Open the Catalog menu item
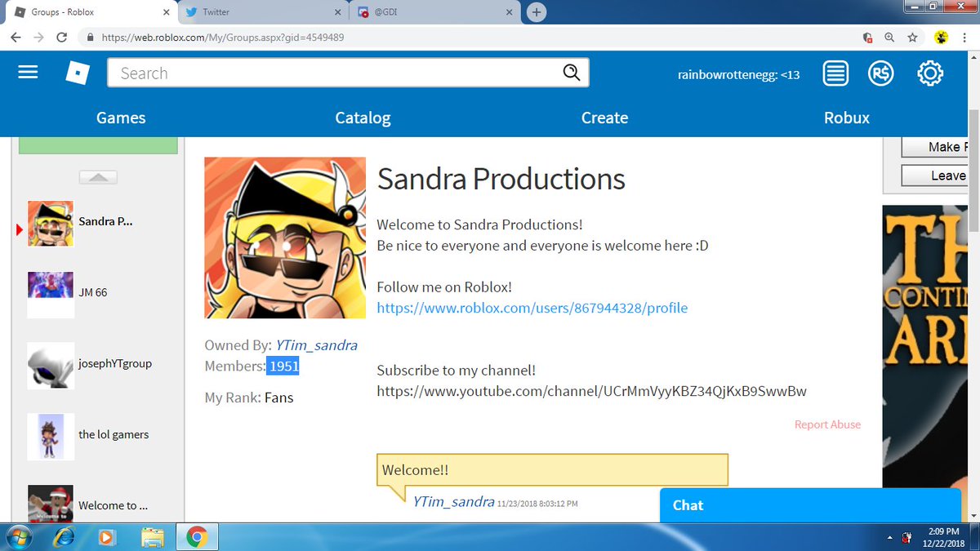The height and width of the screenshot is (551, 980). (363, 118)
